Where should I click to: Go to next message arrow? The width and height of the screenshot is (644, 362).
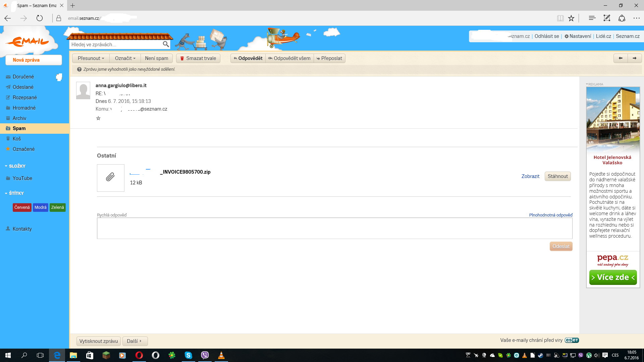point(635,58)
